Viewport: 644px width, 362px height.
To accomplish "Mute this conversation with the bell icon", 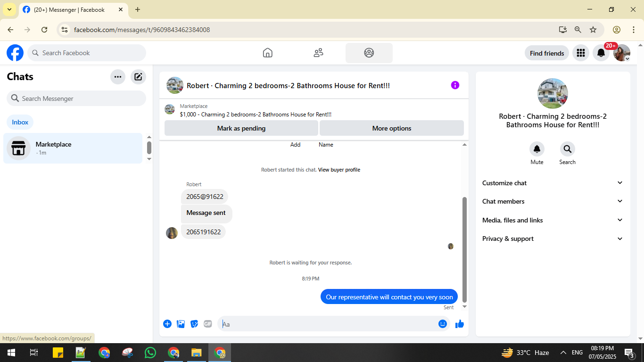I will coord(537,149).
